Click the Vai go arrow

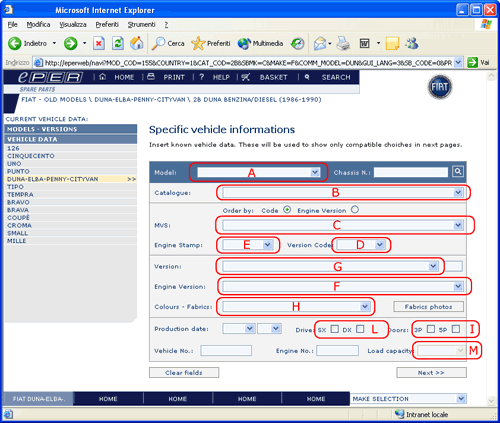[x=472, y=62]
